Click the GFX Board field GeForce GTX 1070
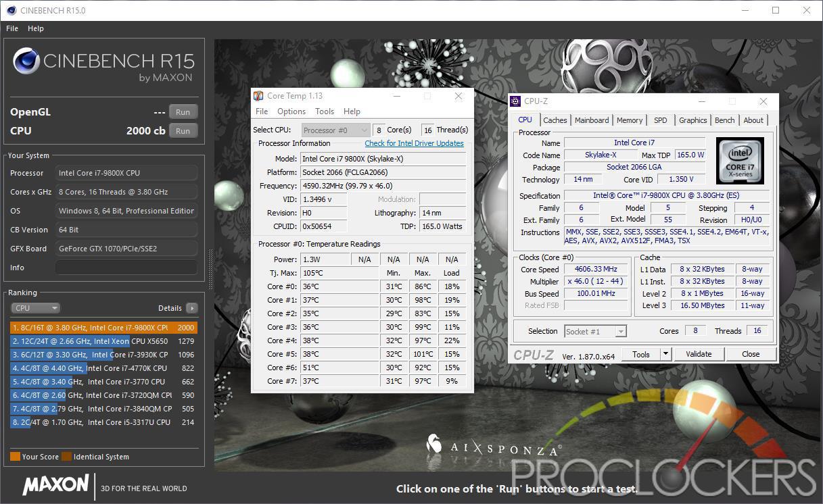This screenshot has height=504, width=823. (126, 249)
